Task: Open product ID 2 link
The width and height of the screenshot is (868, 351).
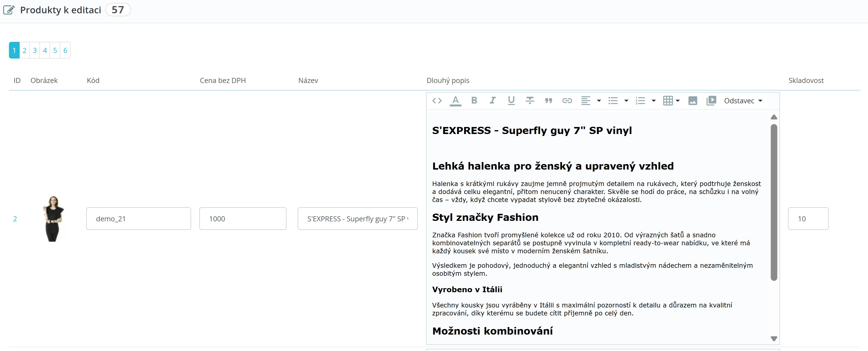Action: (x=15, y=219)
